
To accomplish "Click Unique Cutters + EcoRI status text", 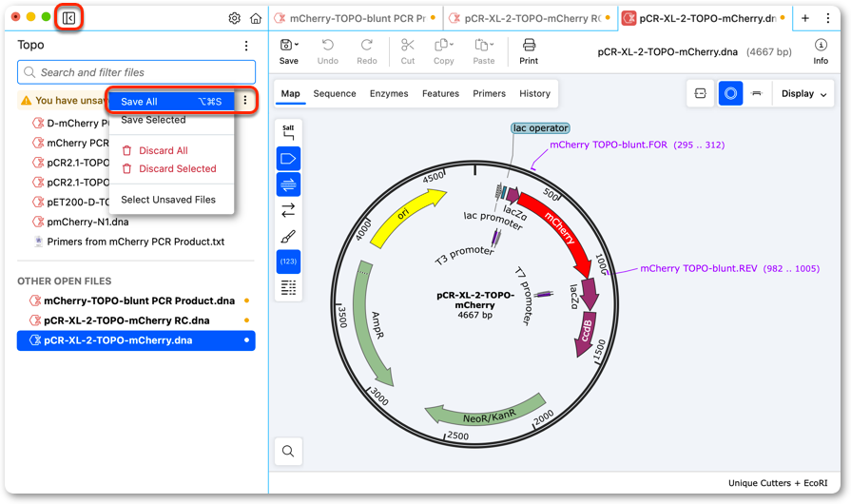I will point(777,483).
